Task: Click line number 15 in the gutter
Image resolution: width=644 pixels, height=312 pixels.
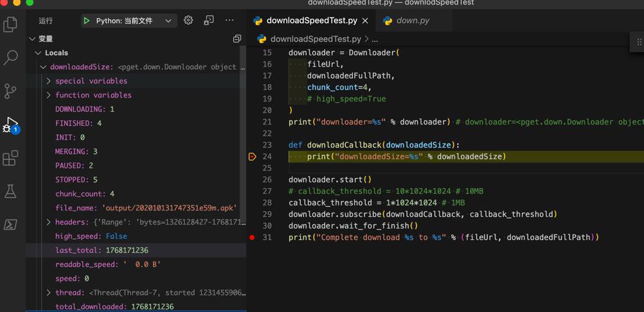Action: tap(267, 53)
